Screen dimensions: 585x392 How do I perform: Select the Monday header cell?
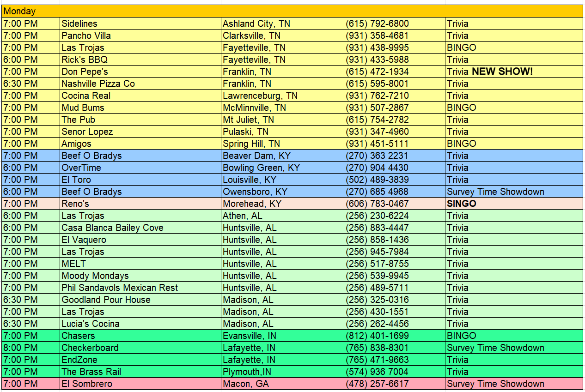[x=292, y=12]
